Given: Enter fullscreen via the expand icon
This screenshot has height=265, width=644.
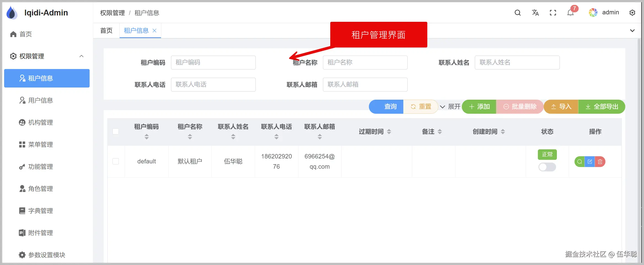Looking at the screenshot, I should (x=553, y=12).
